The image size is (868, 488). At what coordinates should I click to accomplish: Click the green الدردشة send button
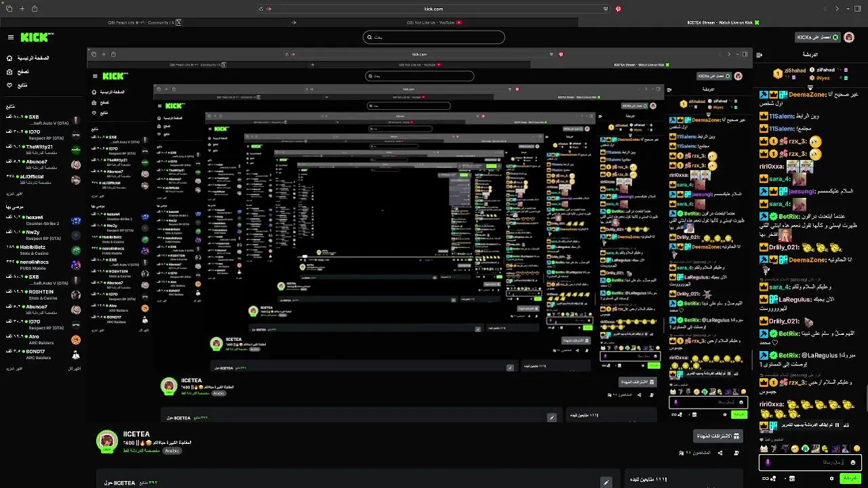(850, 479)
